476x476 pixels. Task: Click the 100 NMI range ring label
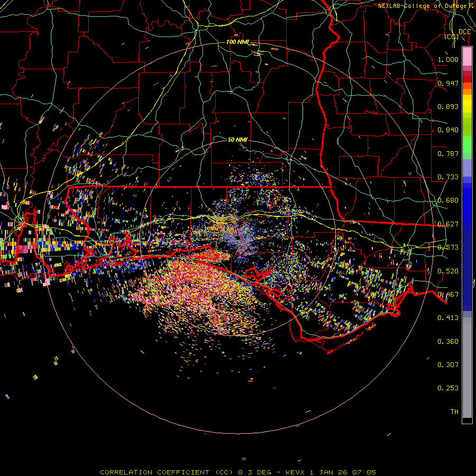237,42
